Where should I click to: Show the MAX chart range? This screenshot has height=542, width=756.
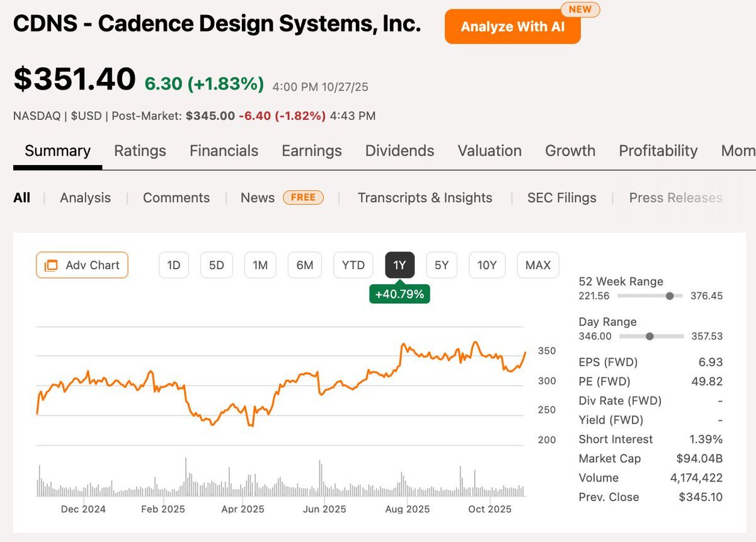pyautogui.click(x=537, y=265)
